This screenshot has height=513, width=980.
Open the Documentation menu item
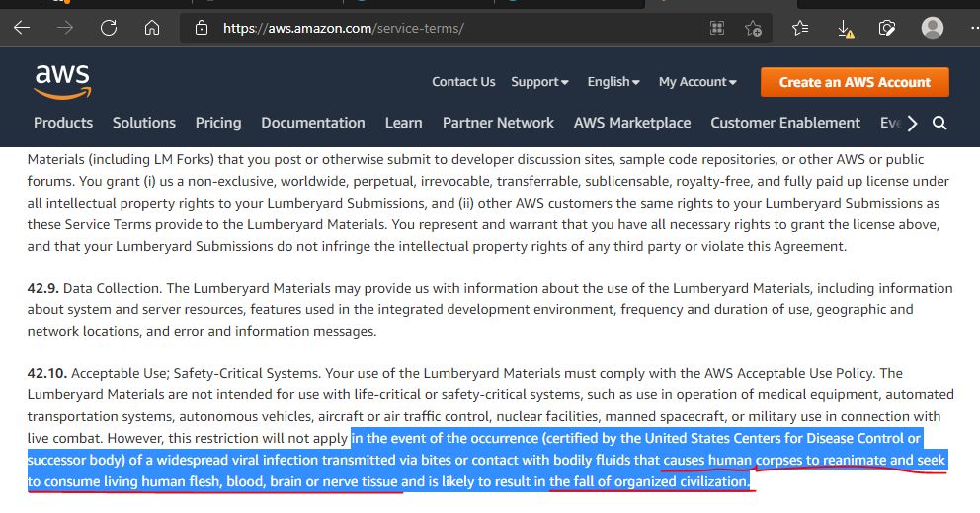pos(313,123)
